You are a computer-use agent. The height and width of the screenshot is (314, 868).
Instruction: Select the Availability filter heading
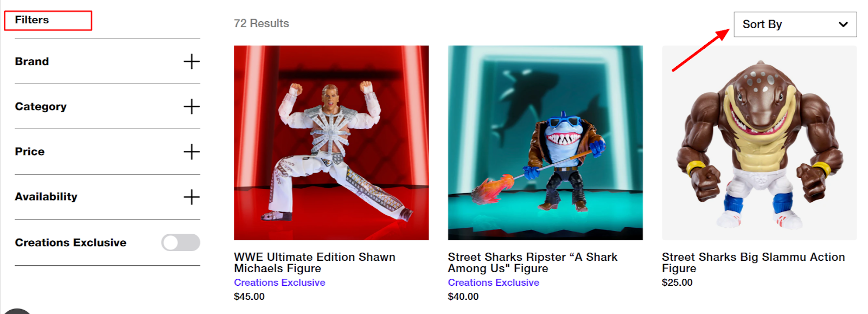46,196
